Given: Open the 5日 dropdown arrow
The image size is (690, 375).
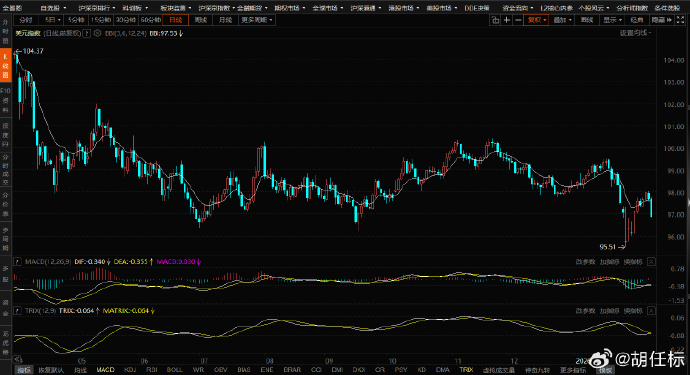Looking at the screenshot, I should (59, 20).
